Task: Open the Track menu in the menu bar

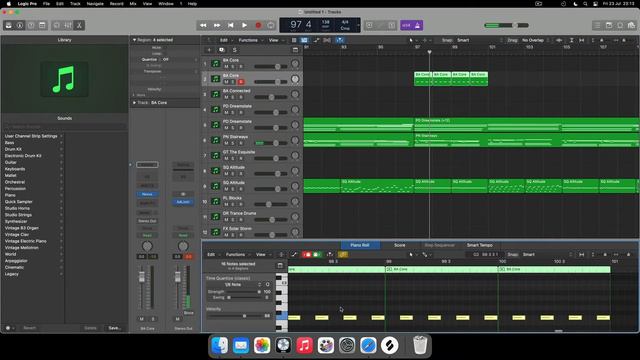Action: 75,4
